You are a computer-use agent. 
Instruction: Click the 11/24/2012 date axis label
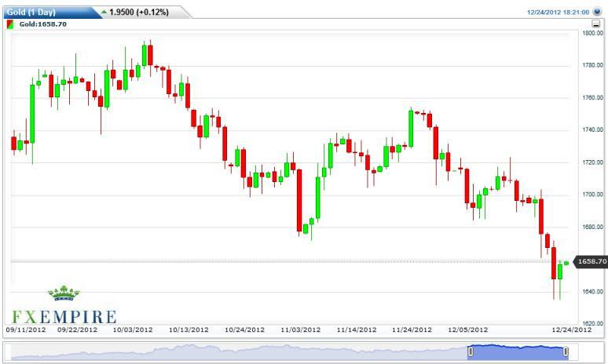point(414,329)
